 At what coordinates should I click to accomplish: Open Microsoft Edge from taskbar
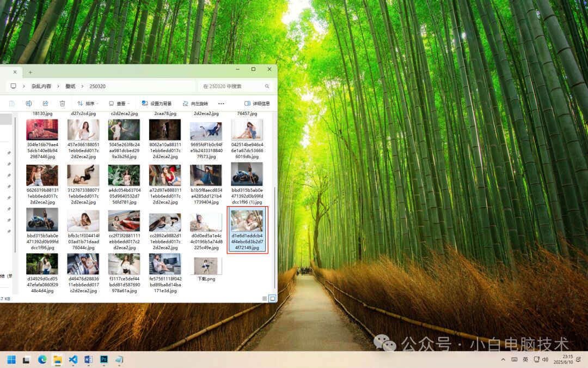pos(42,360)
